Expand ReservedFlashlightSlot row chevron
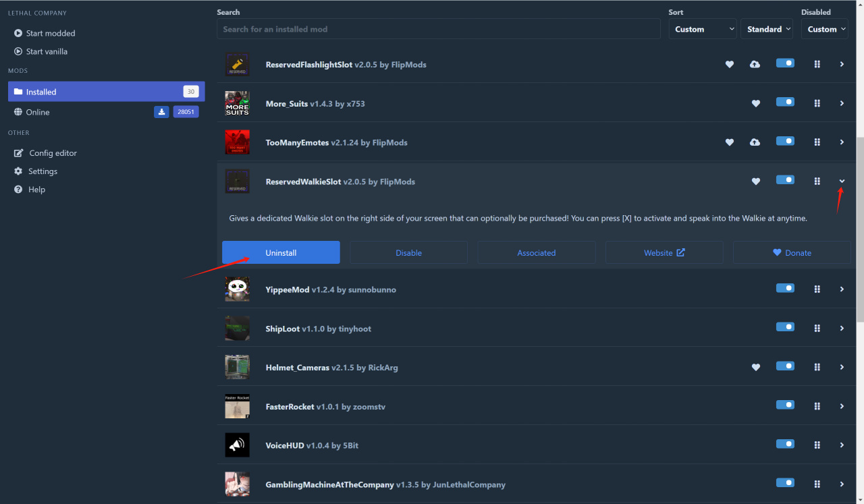This screenshot has width=864, height=504. (842, 64)
